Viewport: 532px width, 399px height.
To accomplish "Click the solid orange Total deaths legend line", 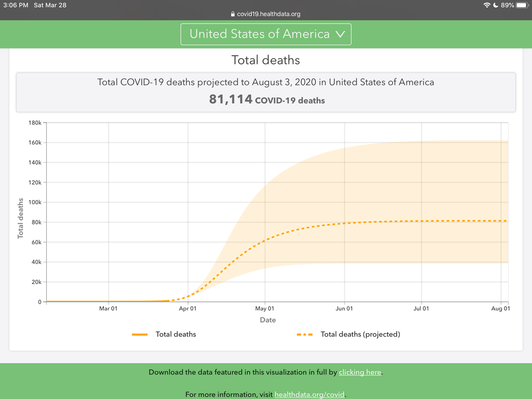I will pyautogui.click(x=140, y=335).
